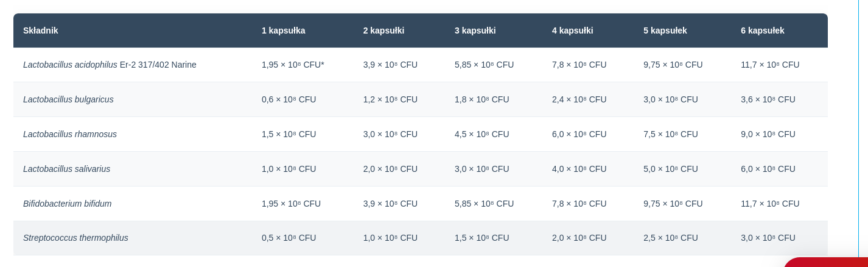
Task: Select Lactobacillus salivarius 5 kapsułek value 5,0
Action: 671,169
